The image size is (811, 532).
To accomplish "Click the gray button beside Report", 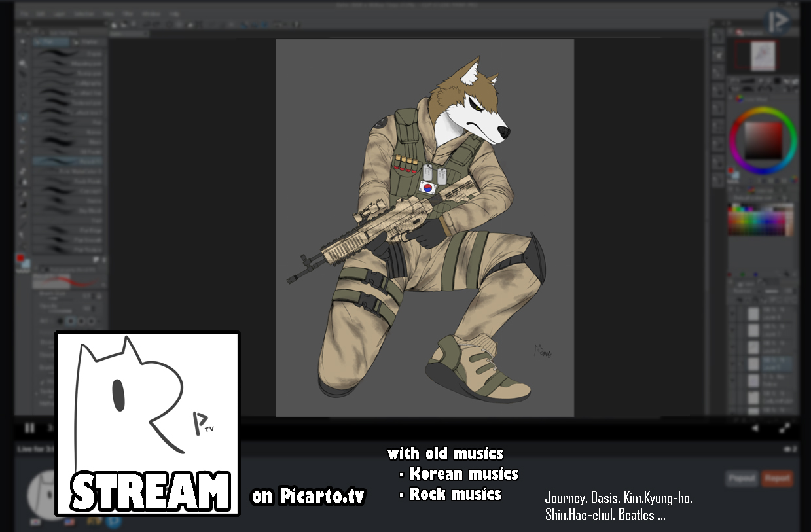I will (x=741, y=478).
